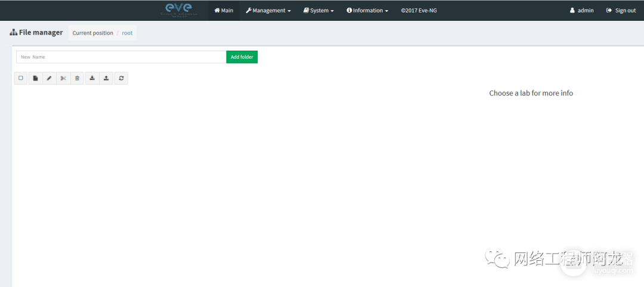Toggle the select-all checkbox in the toolbar
This screenshot has height=287, width=644.
[x=21, y=78]
